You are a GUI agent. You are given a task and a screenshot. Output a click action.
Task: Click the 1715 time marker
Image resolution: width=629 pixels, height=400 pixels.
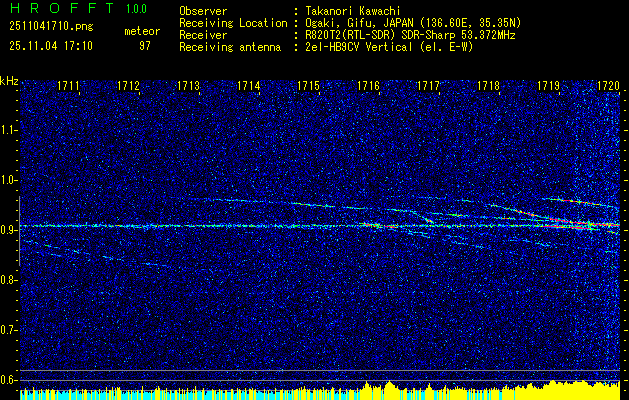click(x=308, y=85)
